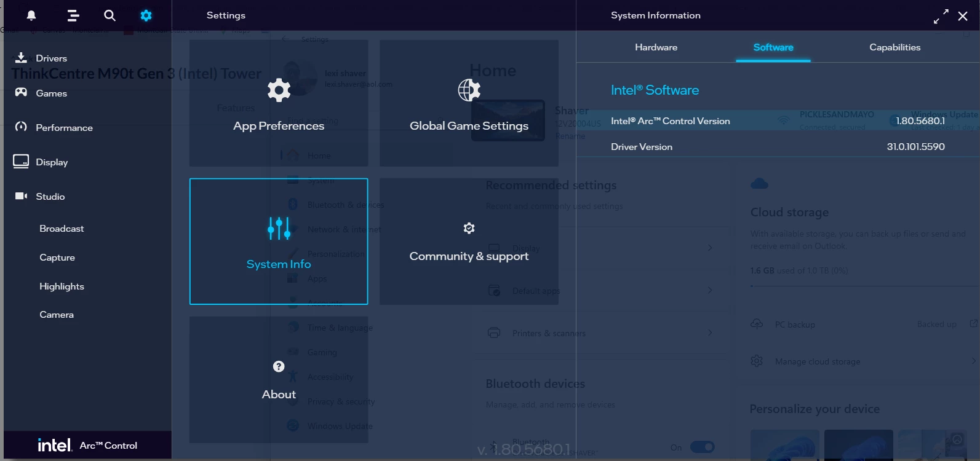Click the version value 1.80.5680.1
Screen dimensions: 980x461
click(x=920, y=120)
